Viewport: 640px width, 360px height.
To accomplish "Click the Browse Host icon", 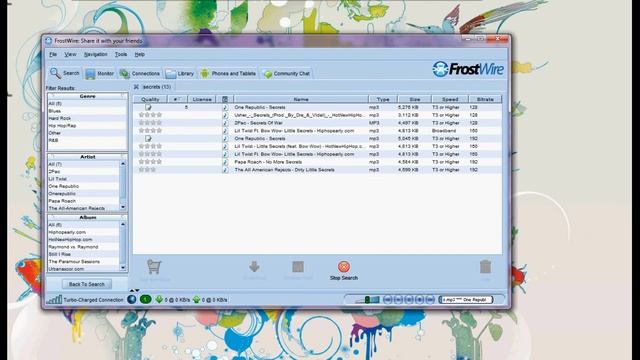I will pyautogui.click(x=298, y=267).
